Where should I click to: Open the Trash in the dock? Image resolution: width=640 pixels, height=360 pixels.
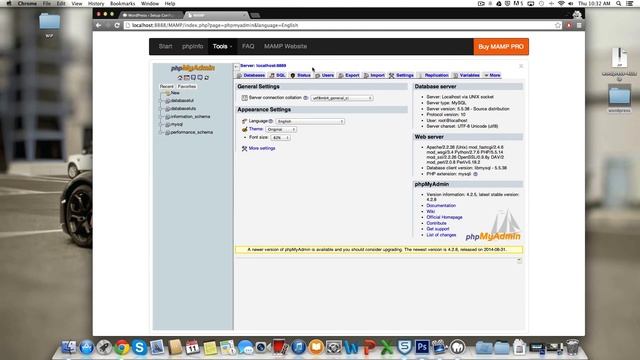pos(572,347)
